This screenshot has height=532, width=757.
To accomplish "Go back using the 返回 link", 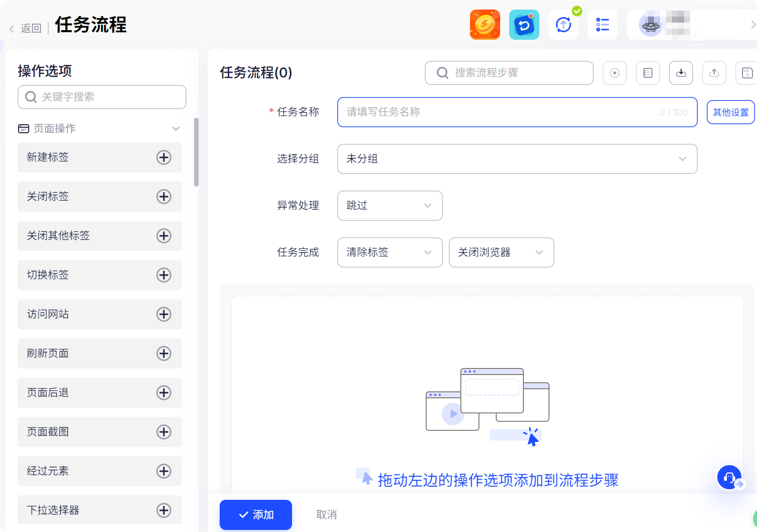I will [26, 29].
